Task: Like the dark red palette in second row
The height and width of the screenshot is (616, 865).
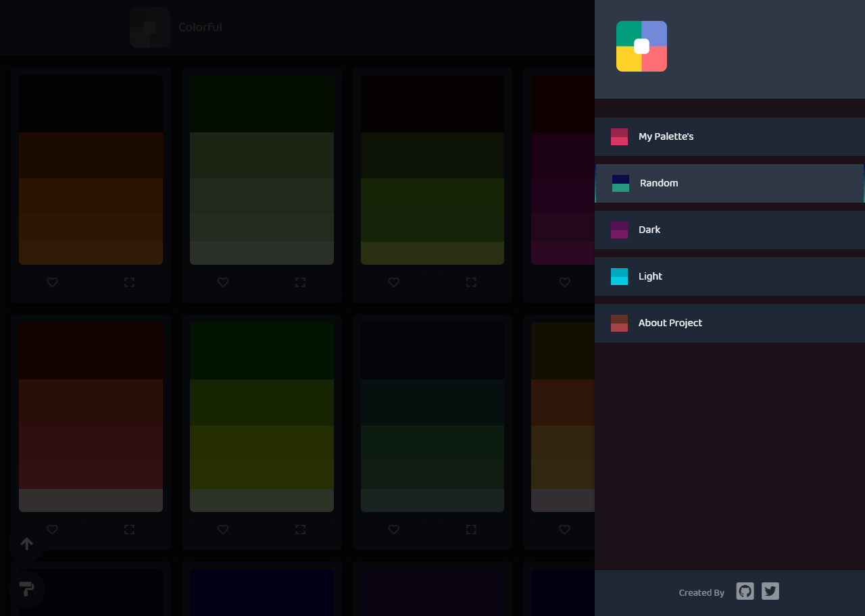Action: (52, 530)
